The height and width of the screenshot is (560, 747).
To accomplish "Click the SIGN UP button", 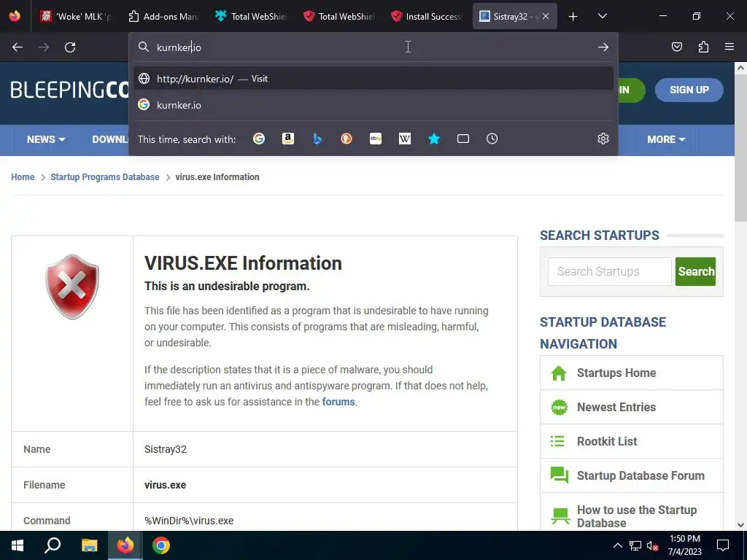I will 689,90.
